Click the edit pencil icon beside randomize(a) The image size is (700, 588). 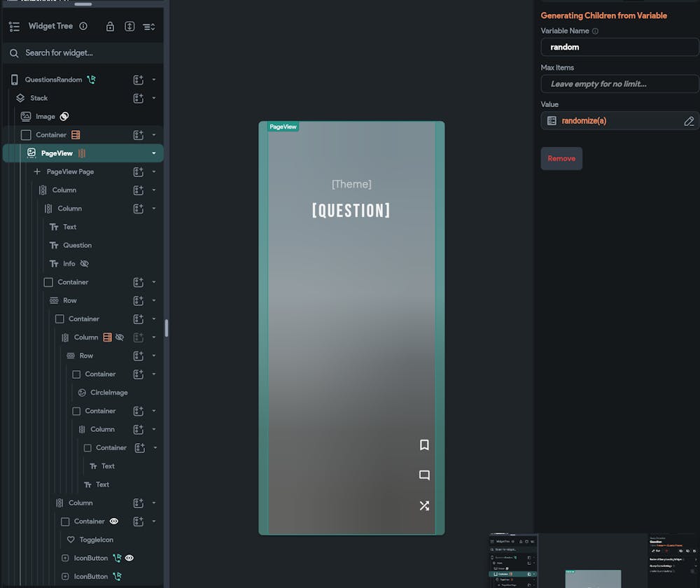pyautogui.click(x=689, y=121)
